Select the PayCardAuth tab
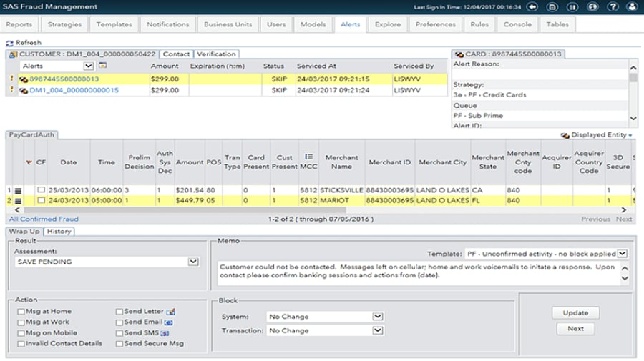This screenshot has height=361, width=644. [31, 134]
